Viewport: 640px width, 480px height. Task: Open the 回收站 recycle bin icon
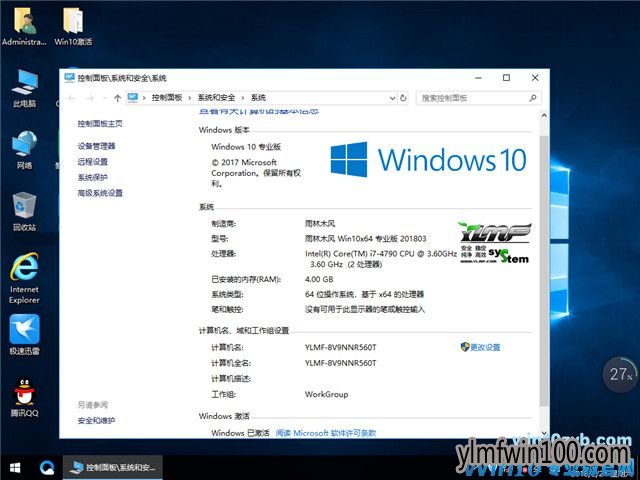point(24,212)
